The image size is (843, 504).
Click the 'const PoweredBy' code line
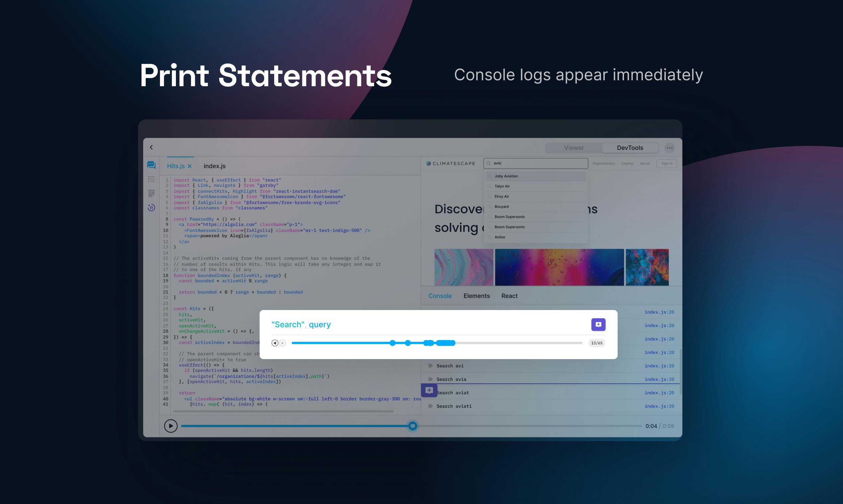[x=207, y=219]
